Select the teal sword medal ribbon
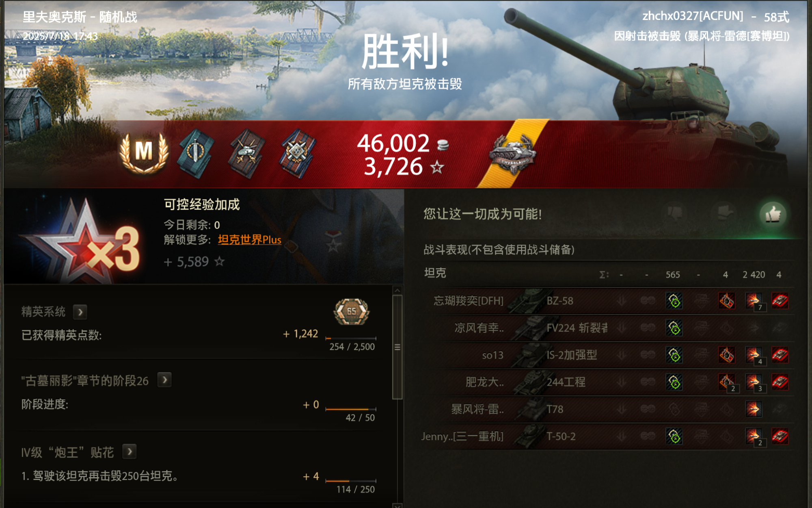This screenshot has height=508, width=812. [196, 153]
